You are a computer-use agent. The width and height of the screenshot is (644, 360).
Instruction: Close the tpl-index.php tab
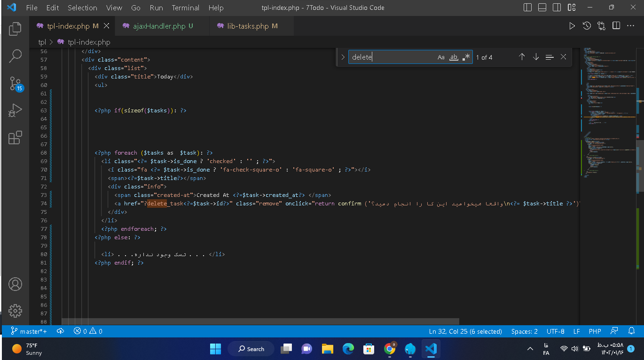coord(107,26)
